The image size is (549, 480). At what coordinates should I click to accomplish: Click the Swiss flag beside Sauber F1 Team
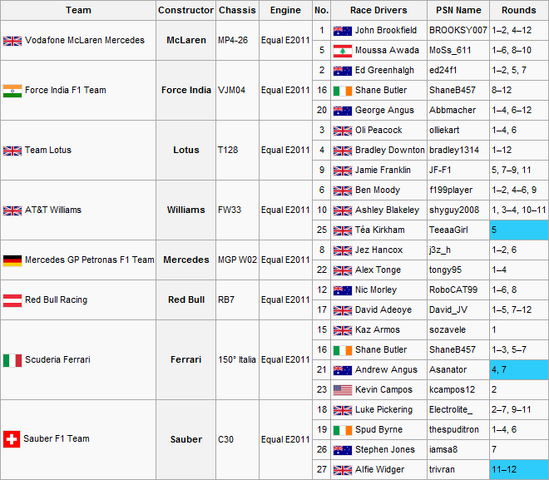12,439
